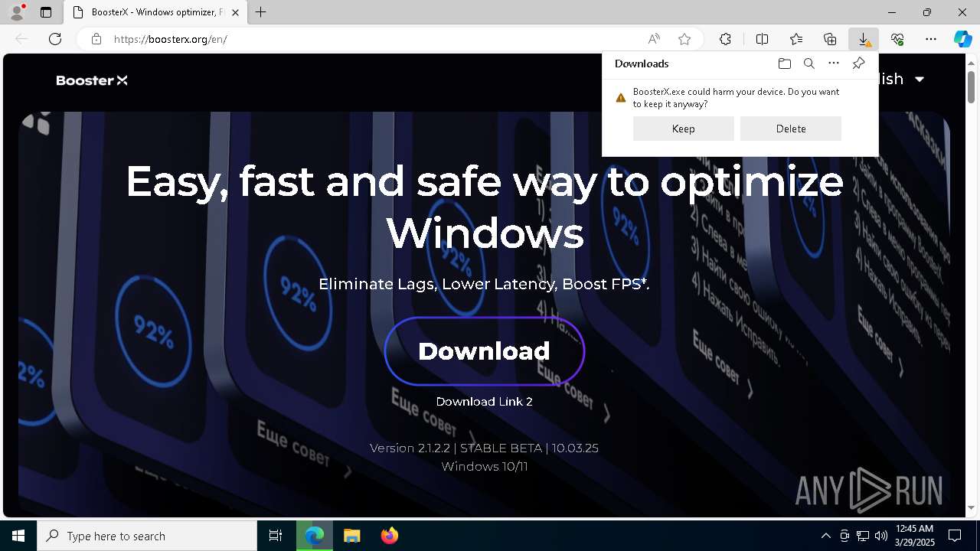Open the Windows Start menu
Viewport: 980px width, 551px height.
click(18, 536)
